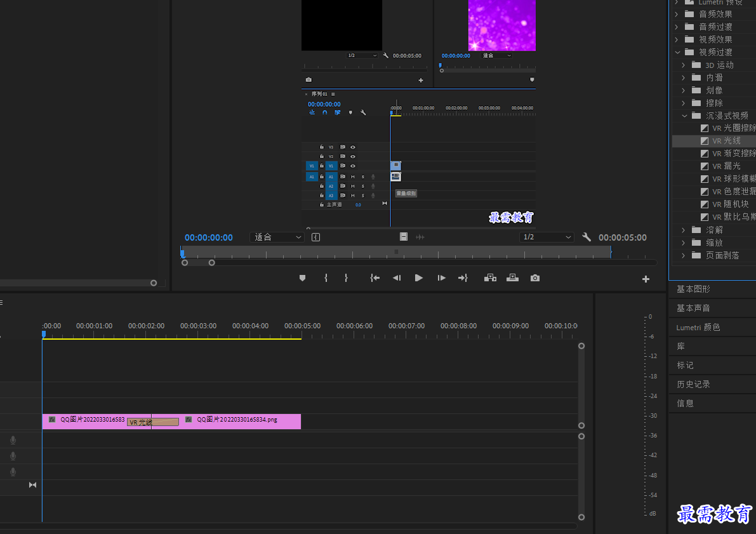Viewport: 756px width, 534px height.
Task: Step forward one frame
Action: pos(441,278)
